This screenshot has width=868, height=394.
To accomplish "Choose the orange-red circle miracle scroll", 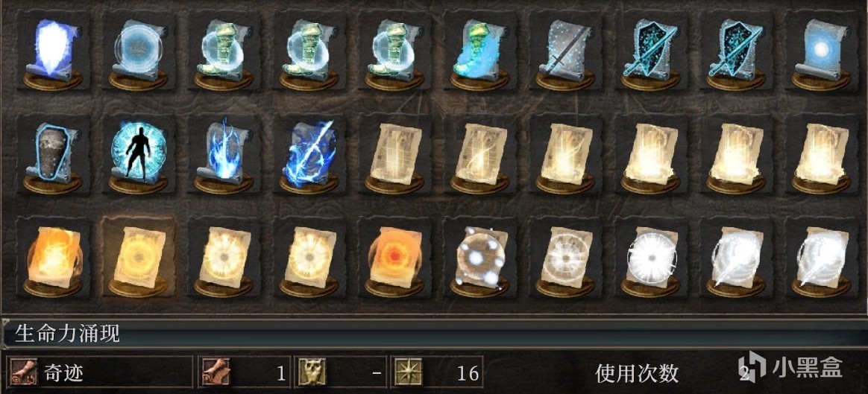I will coord(394,258).
